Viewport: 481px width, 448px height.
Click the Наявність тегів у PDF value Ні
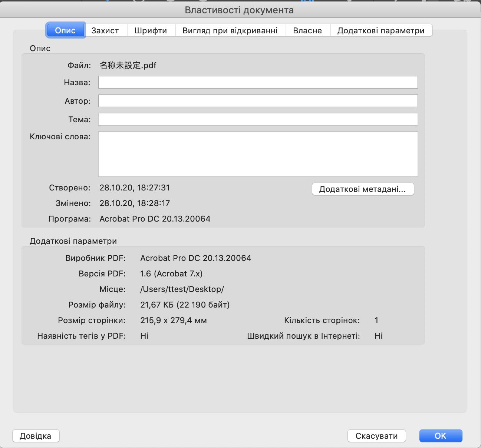click(144, 336)
